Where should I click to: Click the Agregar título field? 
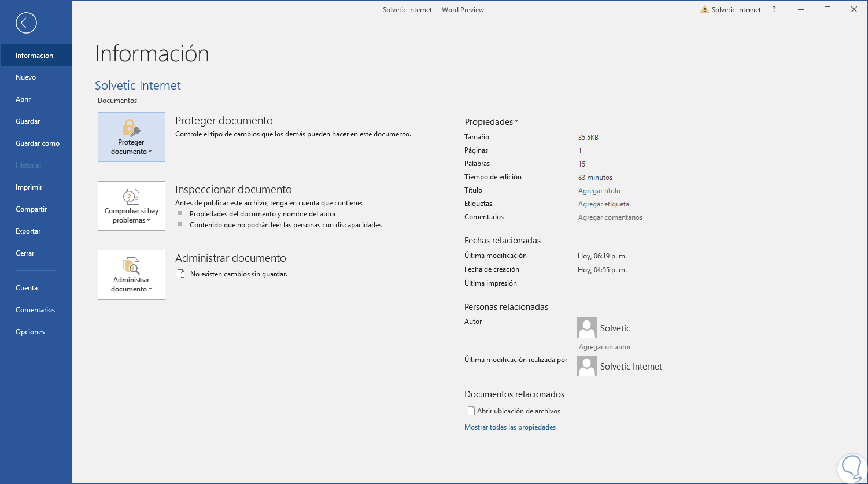[599, 191]
